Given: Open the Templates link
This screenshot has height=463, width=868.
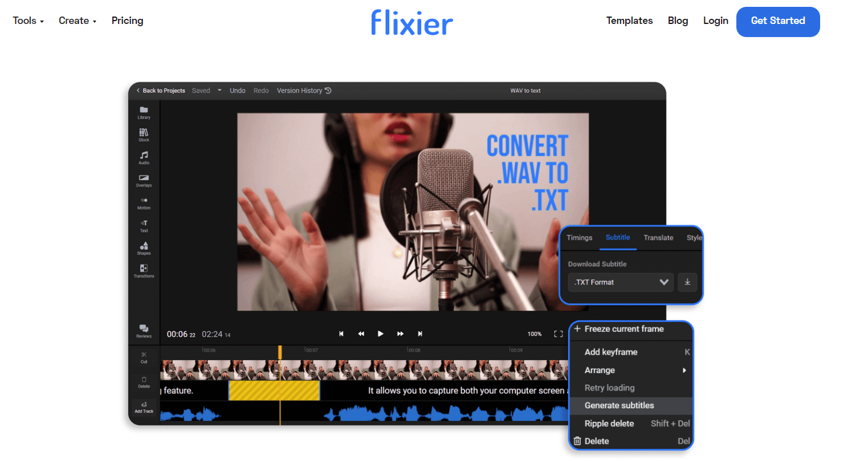Looking at the screenshot, I should pyautogui.click(x=629, y=21).
